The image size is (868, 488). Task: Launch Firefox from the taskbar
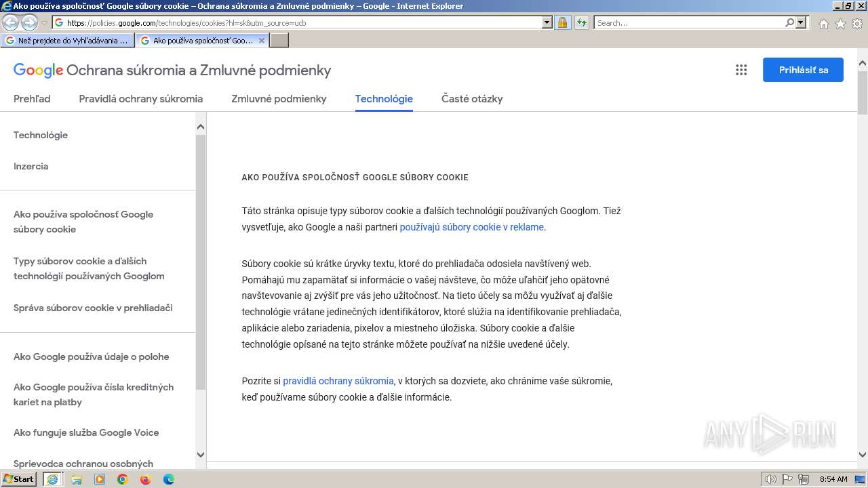(x=145, y=479)
